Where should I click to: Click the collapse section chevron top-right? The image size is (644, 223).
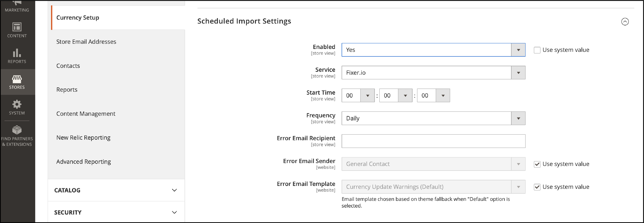(624, 21)
